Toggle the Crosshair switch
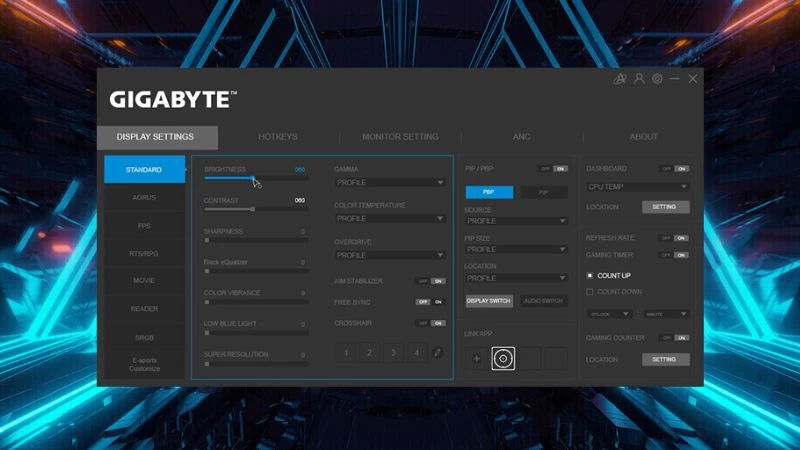The height and width of the screenshot is (450, 800). click(431, 323)
